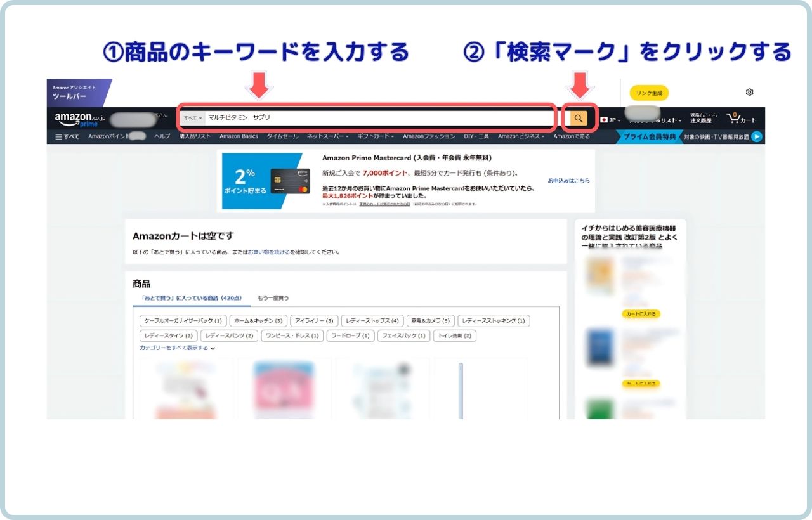The image size is (812, 520).
Task: Click the お申込みはこちら link
Action: pos(569,181)
